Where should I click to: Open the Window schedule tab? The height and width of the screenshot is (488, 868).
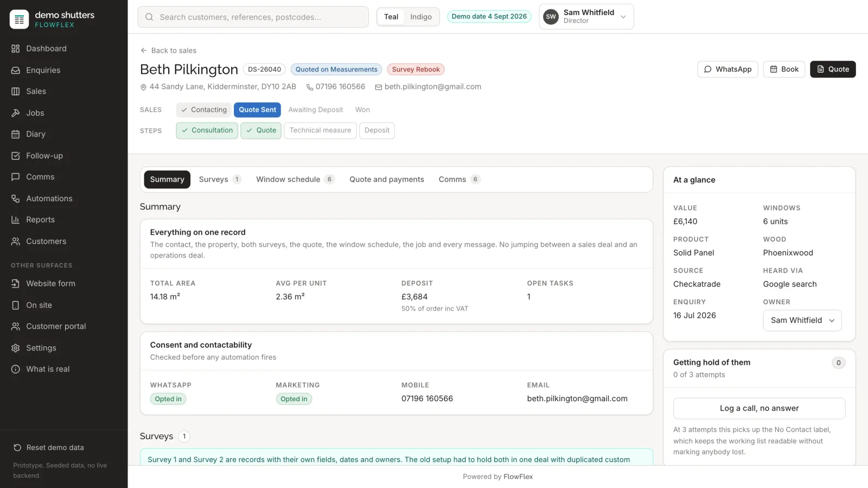[295, 179]
